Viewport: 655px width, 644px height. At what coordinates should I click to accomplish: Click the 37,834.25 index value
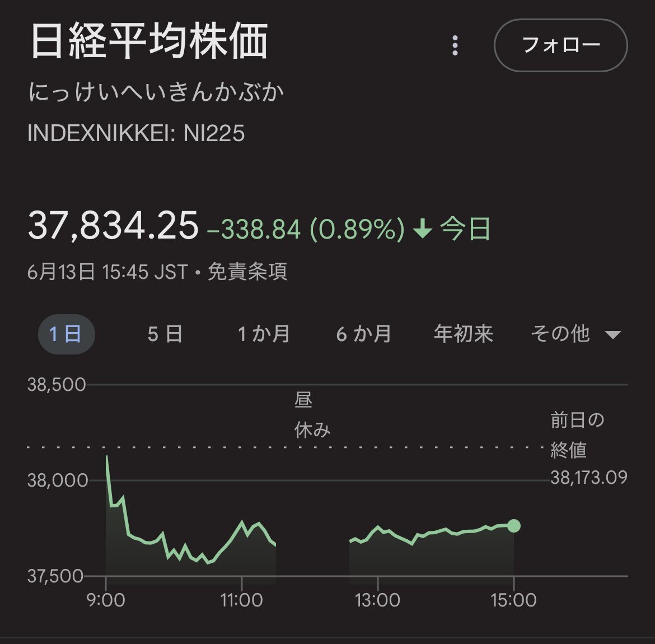(113, 226)
